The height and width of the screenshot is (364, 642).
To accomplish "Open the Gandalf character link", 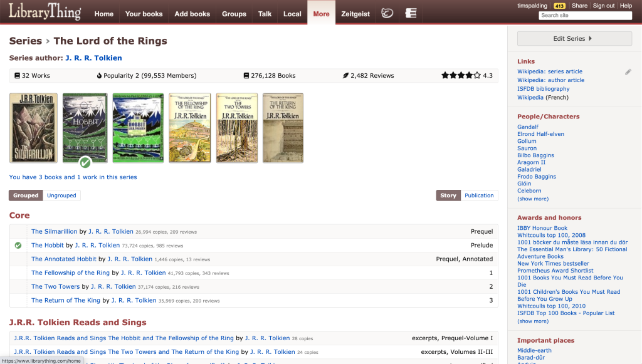I will 528,127.
